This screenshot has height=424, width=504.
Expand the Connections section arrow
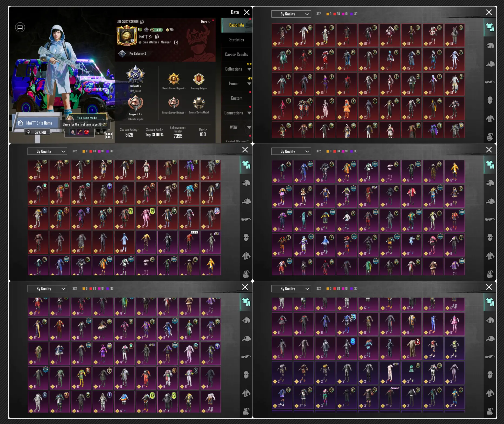[x=249, y=113]
